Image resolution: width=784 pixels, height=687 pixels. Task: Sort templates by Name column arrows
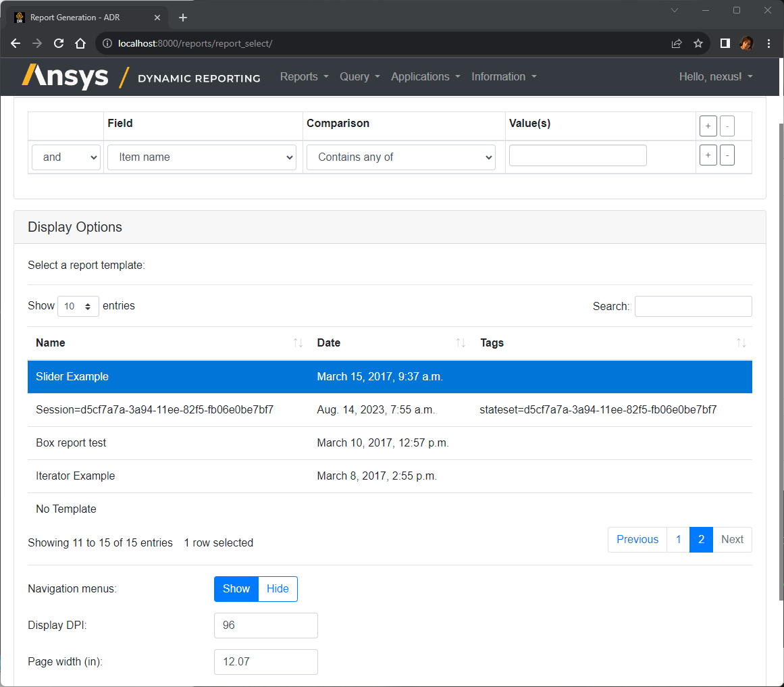pos(298,343)
